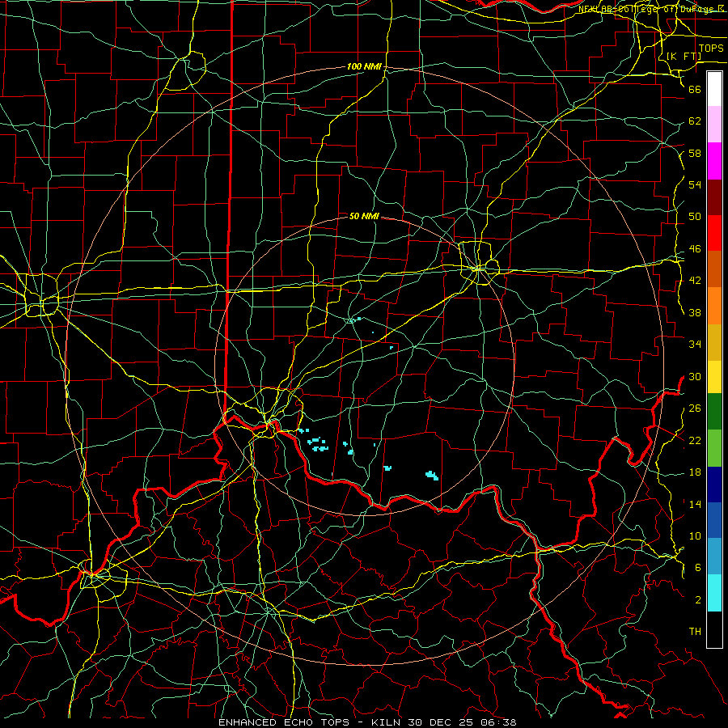This screenshot has width=728, height=728.
Task: Select the gold-colored legend band
Action: [x=714, y=343]
